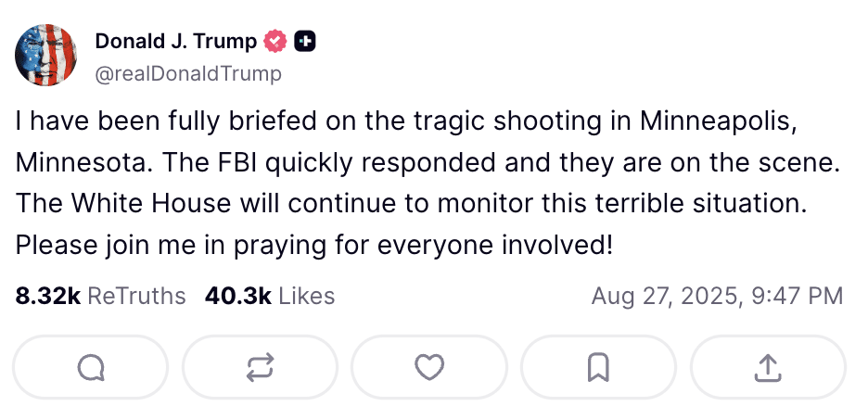The width and height of the screenshot is (868, 419).
Task: Click "White House" in the post text
Action: click(x=152, y=204)
